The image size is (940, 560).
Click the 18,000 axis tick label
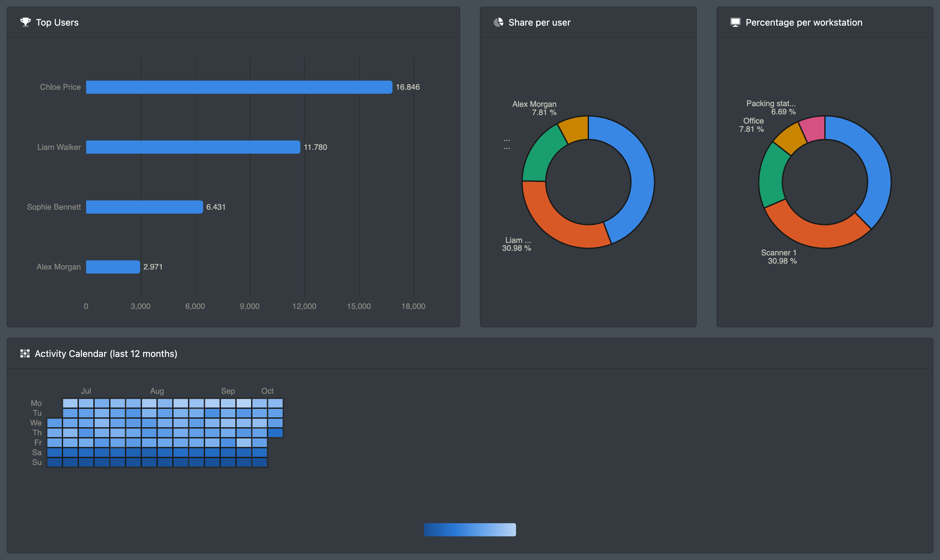413,306
